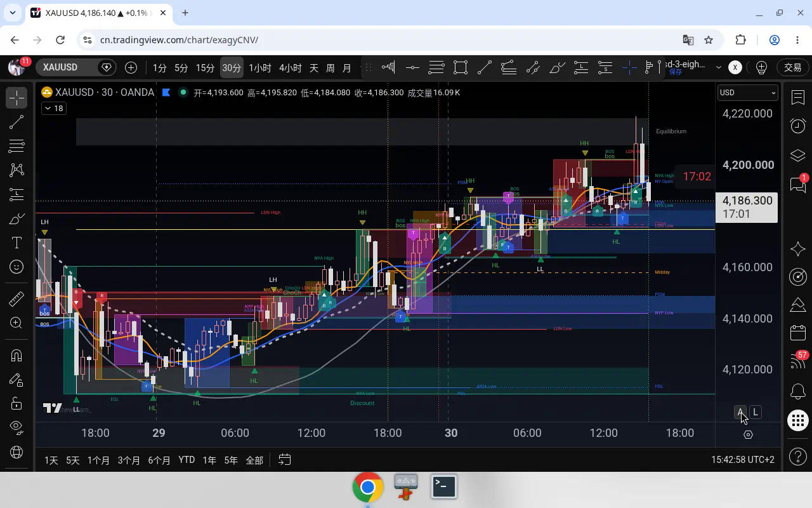
Task: Open the white apps grid button
Action: [x=798, y=420]
